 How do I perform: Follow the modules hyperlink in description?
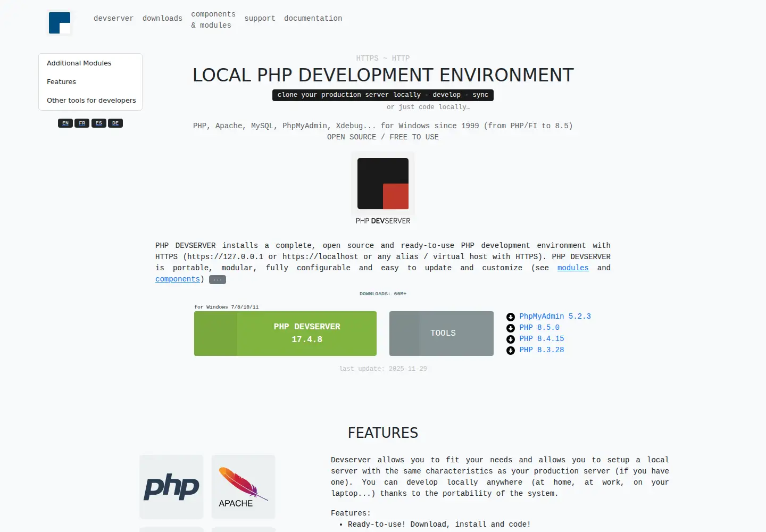[573, 268]
